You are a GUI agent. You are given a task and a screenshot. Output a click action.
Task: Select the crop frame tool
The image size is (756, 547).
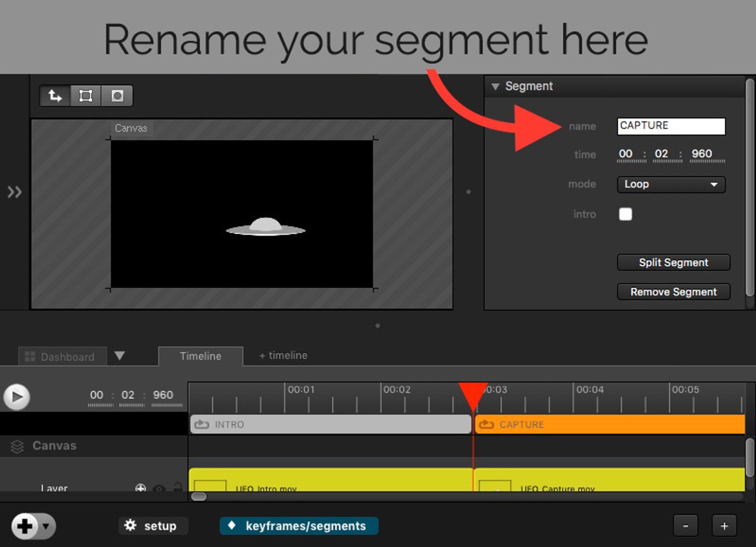86,96
